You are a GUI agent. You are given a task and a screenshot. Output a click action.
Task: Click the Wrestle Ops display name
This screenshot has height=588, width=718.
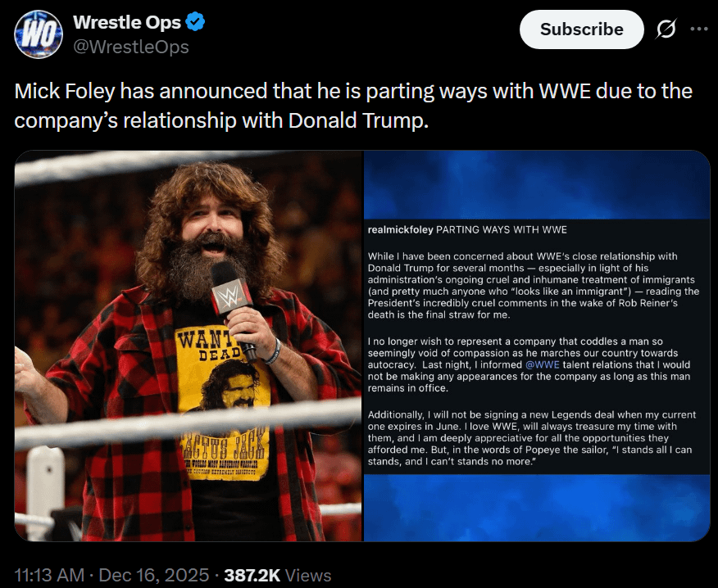(x=127, y=22)
